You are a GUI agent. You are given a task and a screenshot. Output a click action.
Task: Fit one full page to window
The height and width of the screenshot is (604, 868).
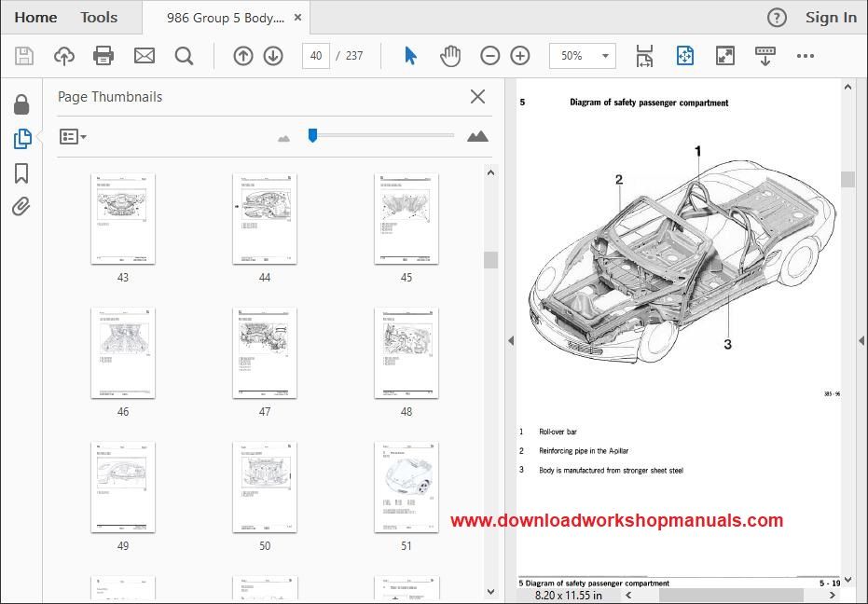click(684, 56)
